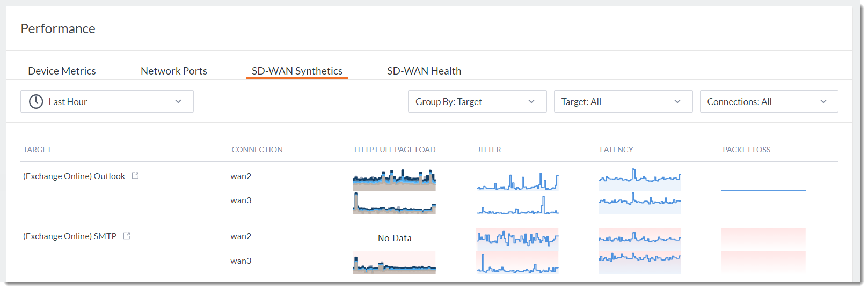Open the Group By: Target dropdown
Image resolution: width=868 pixels, height=290 pixels.
point(477,101)
